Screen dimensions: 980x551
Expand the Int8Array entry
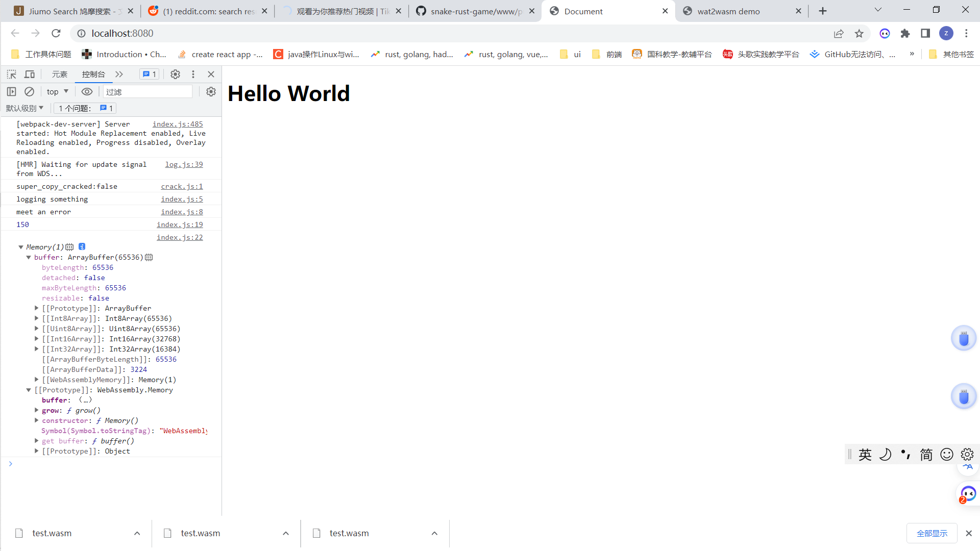click(37, 318)
